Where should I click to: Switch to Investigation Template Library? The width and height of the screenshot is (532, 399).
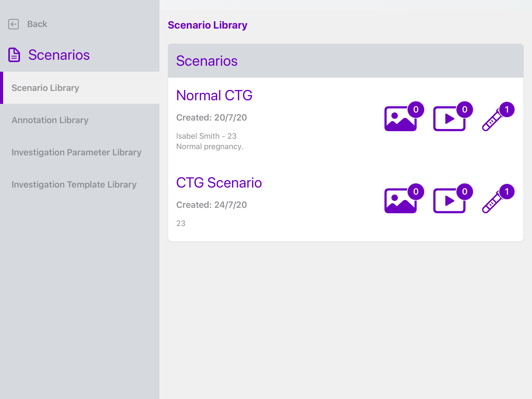[x=74, y=184]
